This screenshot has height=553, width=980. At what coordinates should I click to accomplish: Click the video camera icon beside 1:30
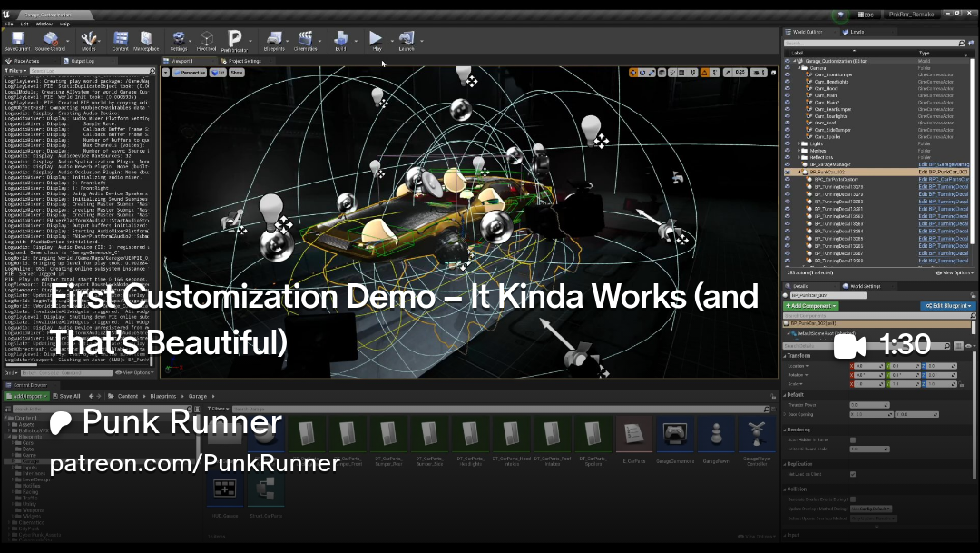850,346
